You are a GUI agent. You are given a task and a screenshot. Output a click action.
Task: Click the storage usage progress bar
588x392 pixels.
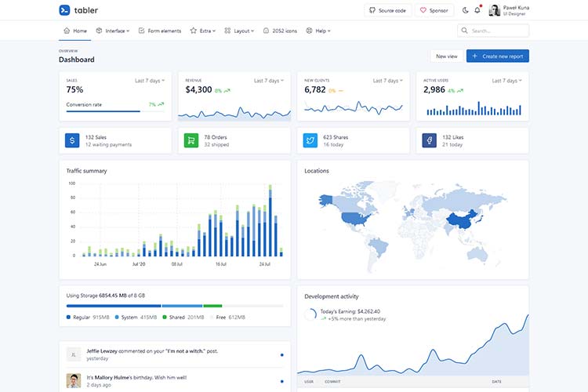[x=174, y=306]
